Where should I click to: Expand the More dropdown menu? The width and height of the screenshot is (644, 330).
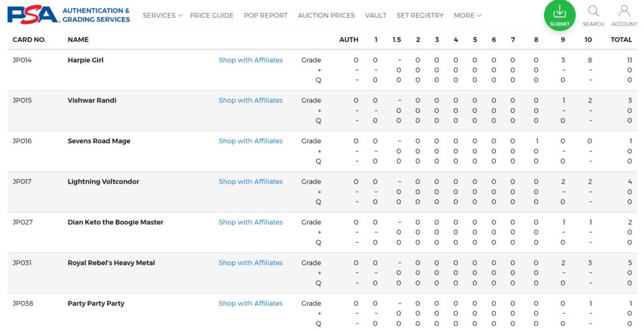tap(468, 16)
